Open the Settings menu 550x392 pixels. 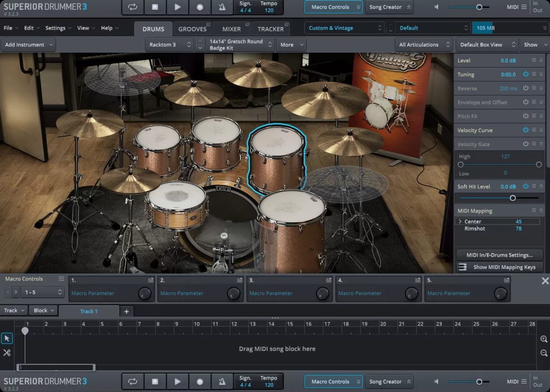pos(58,28)
